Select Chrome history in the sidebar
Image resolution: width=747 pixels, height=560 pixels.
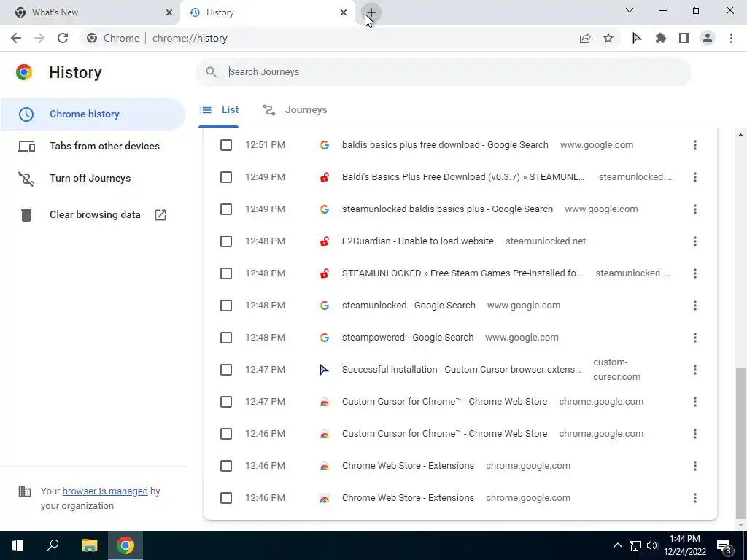point(93,114)
